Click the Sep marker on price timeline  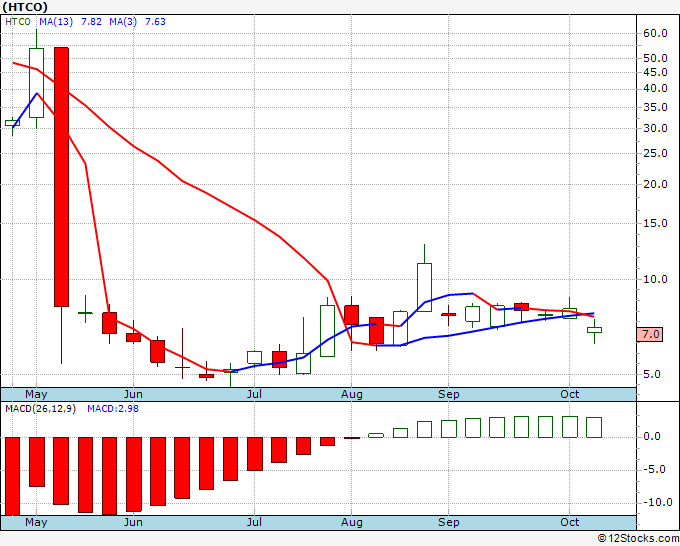click(x=448, y=394)
